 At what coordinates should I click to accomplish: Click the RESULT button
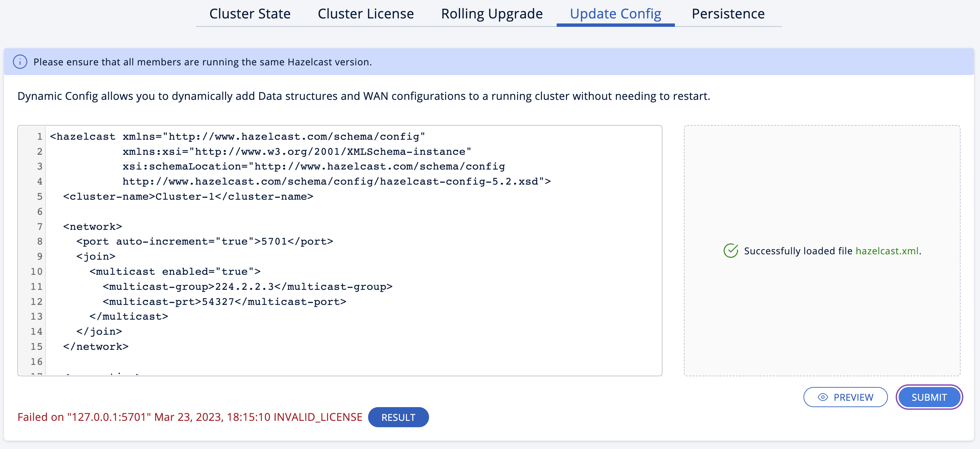point(398,417)
